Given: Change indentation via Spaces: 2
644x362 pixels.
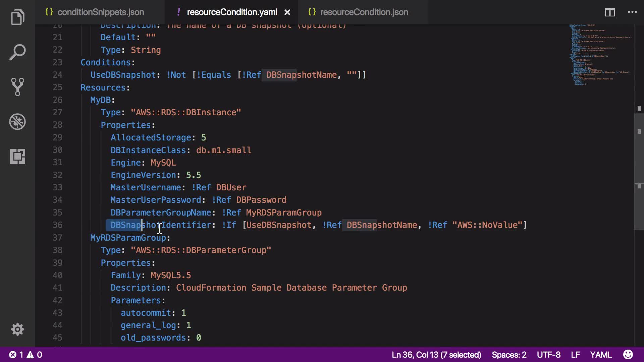Looking at the screenshot, I should pos(509,355).
